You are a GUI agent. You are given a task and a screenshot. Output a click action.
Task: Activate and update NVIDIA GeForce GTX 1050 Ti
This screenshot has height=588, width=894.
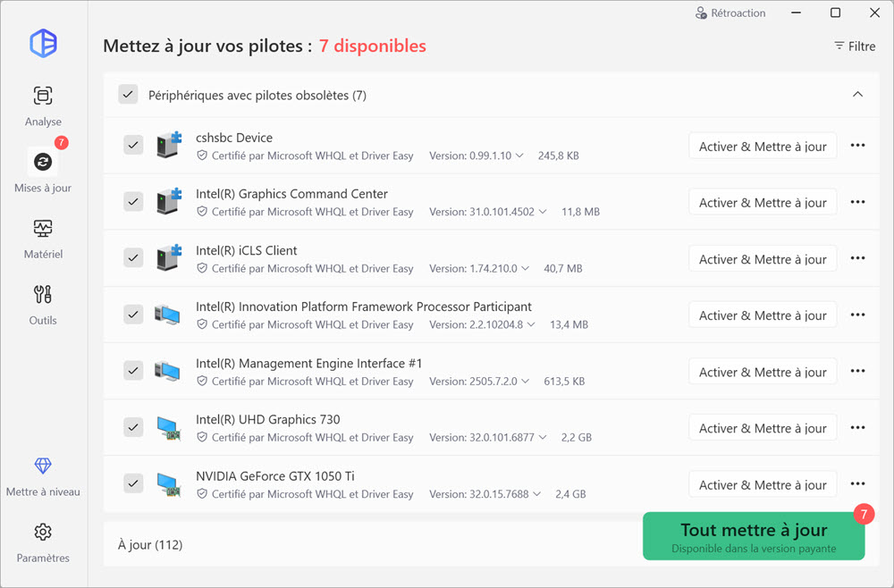763,484
